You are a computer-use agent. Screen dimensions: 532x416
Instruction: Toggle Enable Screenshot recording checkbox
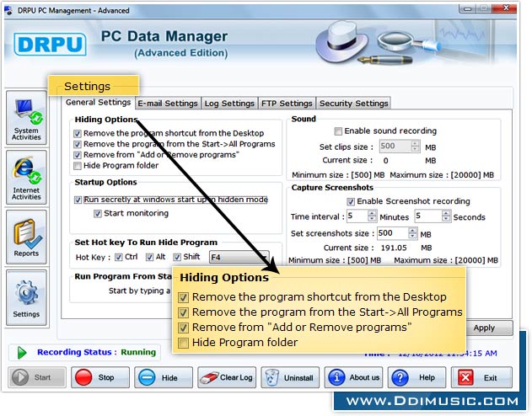pyautogui.click(x=351, y=202)
